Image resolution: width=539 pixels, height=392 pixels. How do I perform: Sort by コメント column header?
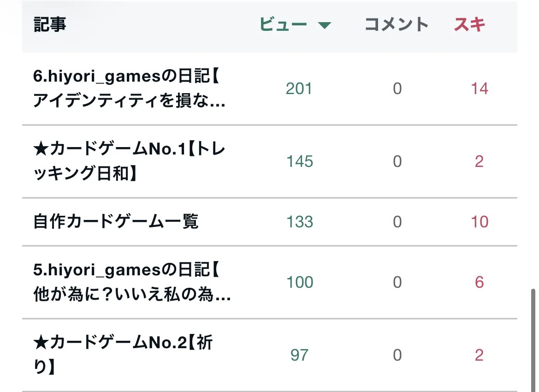397,25
